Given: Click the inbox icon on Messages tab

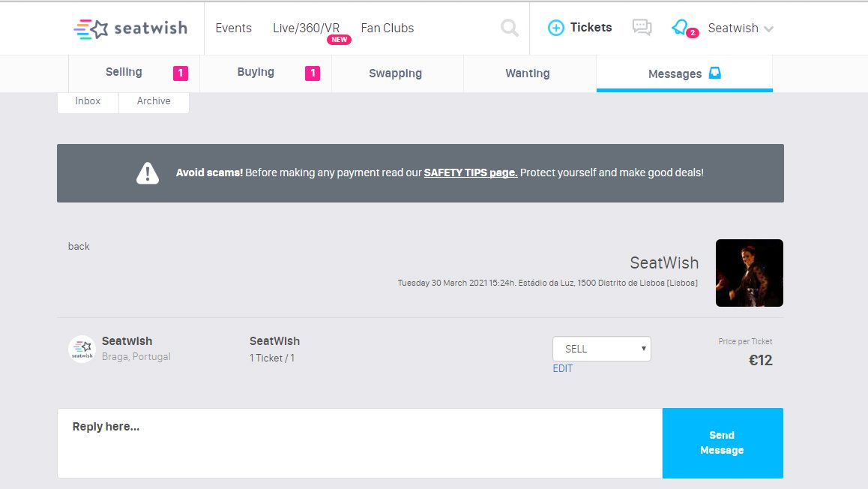Looking at the screenshot, I should pos(714,73).
